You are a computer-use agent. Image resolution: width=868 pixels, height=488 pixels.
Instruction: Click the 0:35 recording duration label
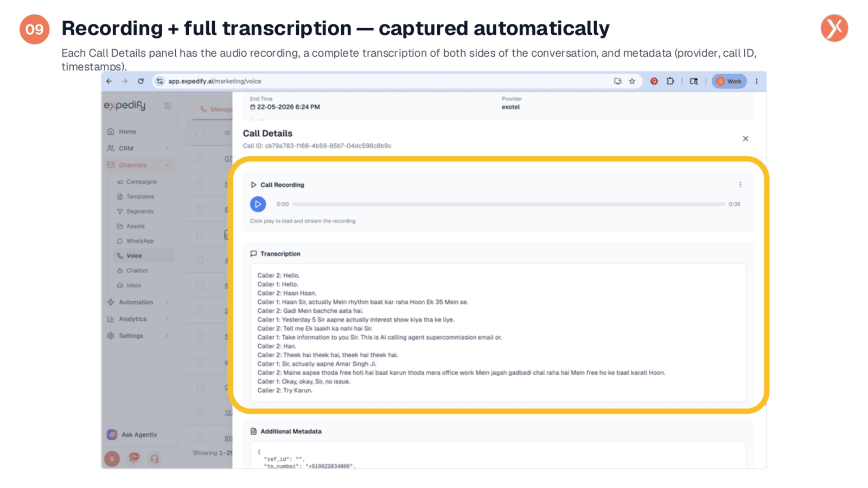coord(735,204)
